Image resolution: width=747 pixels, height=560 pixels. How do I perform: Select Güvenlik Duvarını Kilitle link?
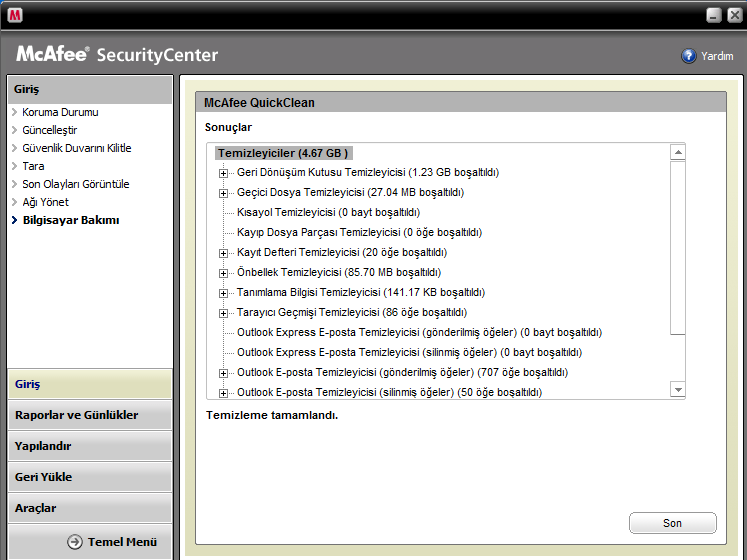point(77,148)
